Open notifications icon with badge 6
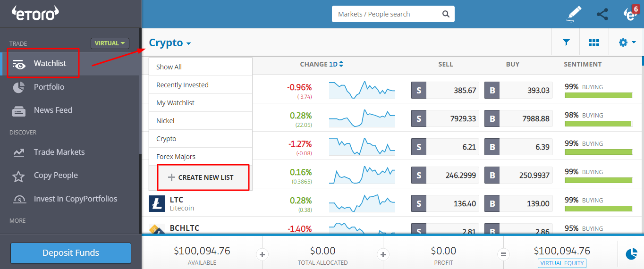 [x=631, y=13]
